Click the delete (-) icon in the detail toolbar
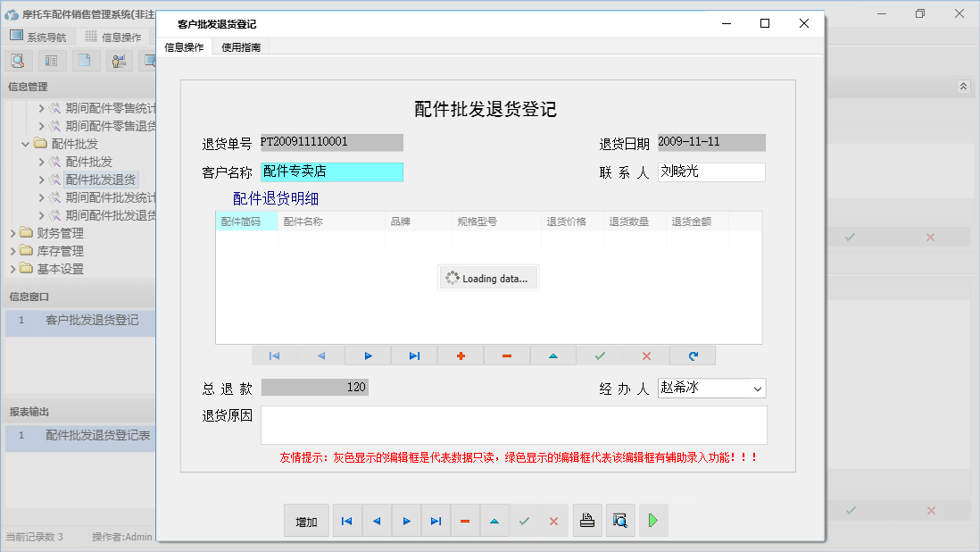 pos(506,355)
